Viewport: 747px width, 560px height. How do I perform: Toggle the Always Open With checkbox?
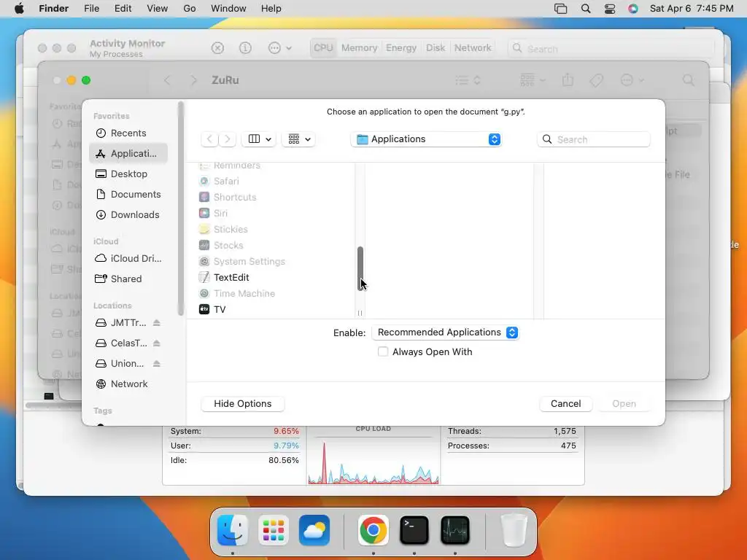tap(382, 351)
